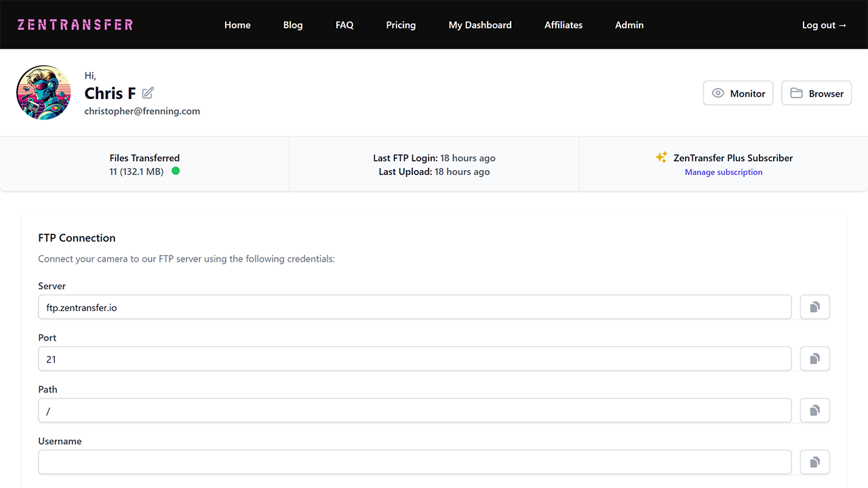The image size is (868, 488).
Task: Click the Manage subscription link
Action: (x=724, y=172)
